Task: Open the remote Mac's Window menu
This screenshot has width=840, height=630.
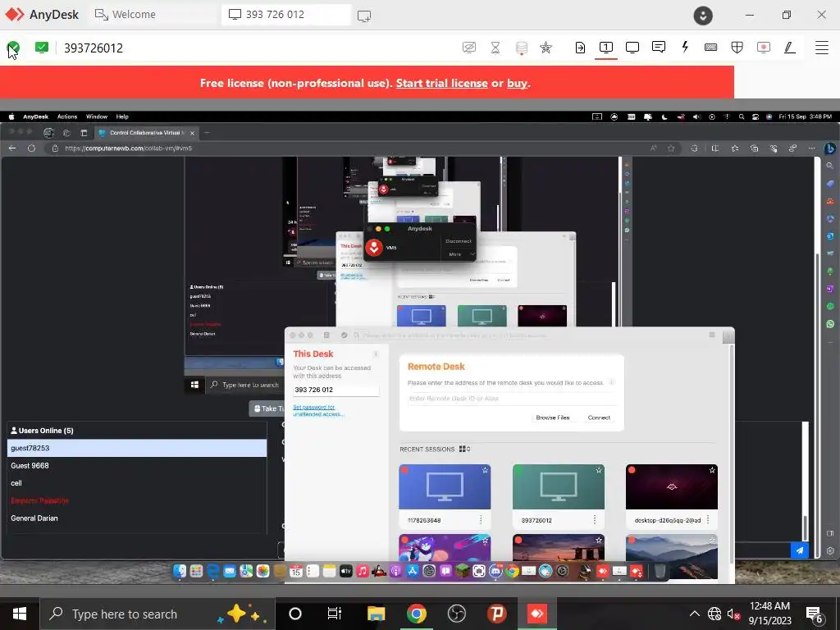Action: (x=97, y=116)
